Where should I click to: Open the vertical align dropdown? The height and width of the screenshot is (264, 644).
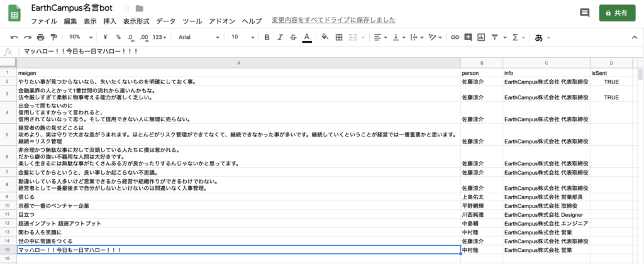point(399,37)
